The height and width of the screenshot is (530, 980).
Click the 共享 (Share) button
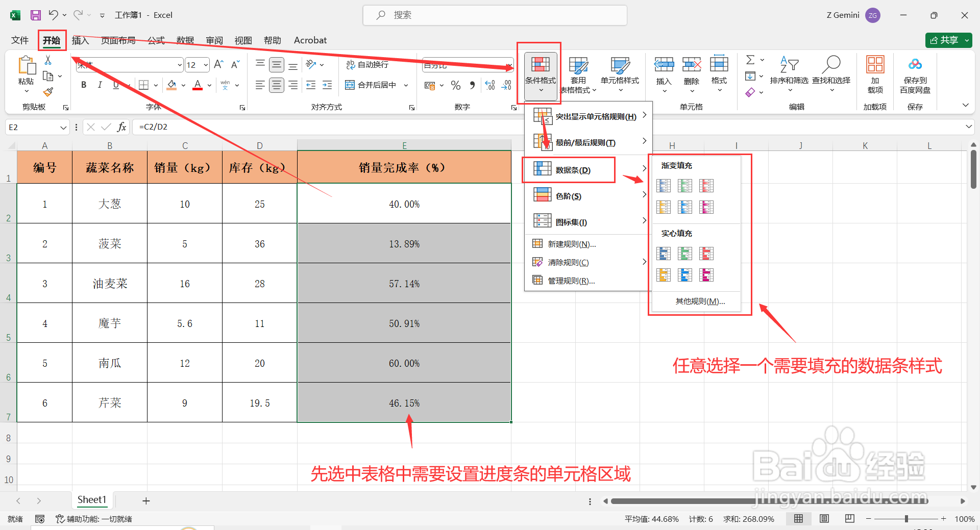point(948,40)
